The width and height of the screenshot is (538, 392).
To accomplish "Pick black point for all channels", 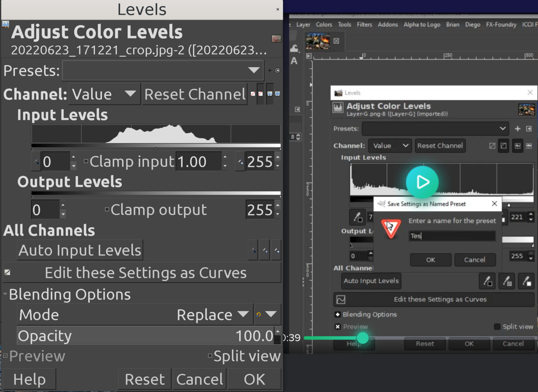I will pos(253,250).
